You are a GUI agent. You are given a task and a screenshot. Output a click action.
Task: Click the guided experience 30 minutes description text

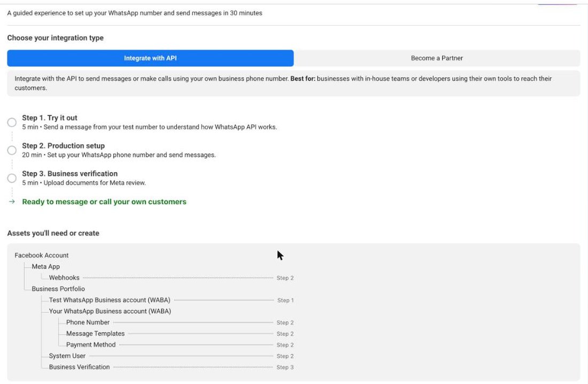click(135, 13)
